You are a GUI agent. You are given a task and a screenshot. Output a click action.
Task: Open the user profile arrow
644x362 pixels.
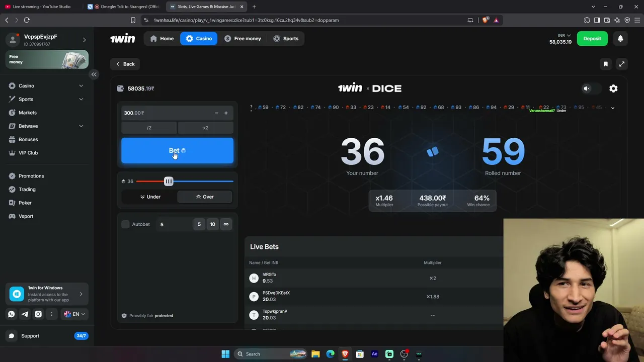click(84, 40)
